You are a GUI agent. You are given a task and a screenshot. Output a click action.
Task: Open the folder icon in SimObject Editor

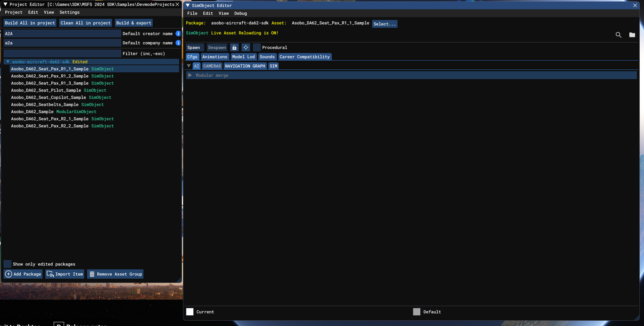pyautogui.click(x=632, y=35)
